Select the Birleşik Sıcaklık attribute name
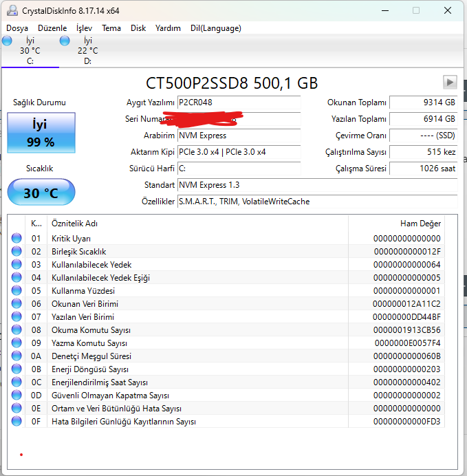467x476 pixels. pos(78,252)
